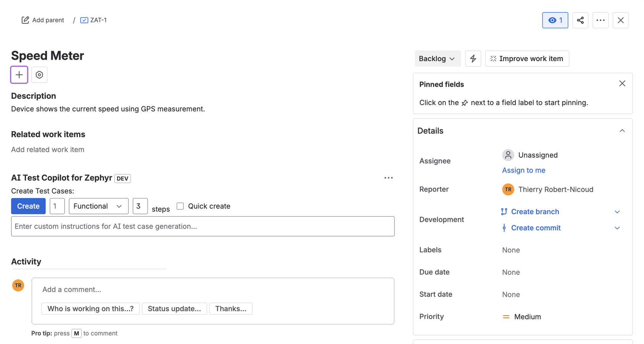Viewport: 644px width, 344px height.
Task: Enable the Quick create checkbox
Action: coord(180,206)
